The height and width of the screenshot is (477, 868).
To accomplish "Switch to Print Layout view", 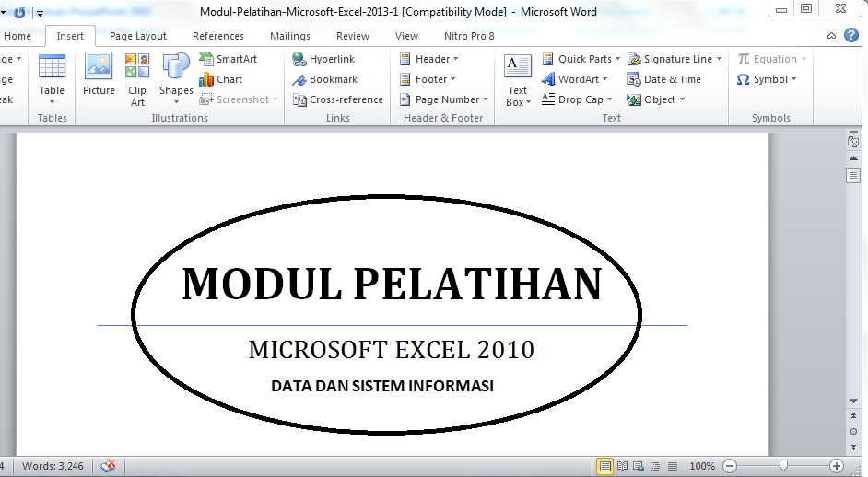I will point(604,466).
